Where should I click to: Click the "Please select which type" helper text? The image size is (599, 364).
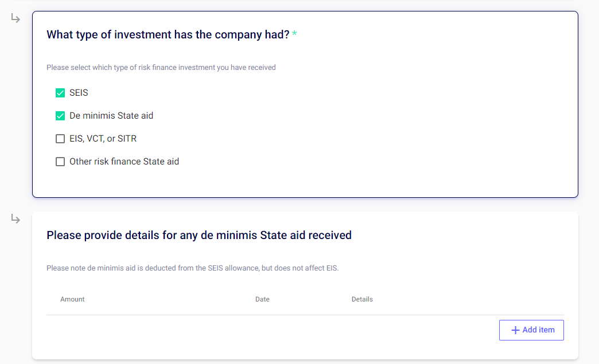coord(161,68)
